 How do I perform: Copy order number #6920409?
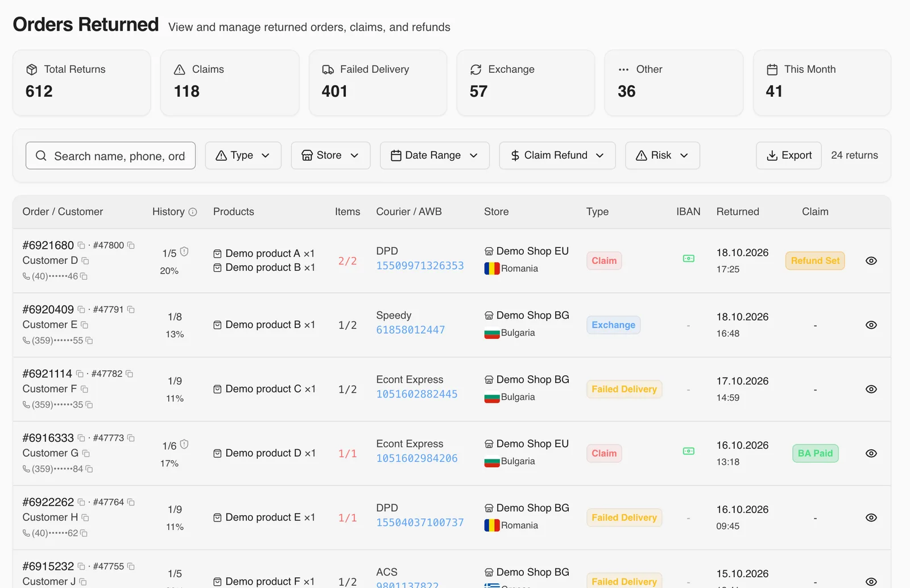tap(81, 310)
